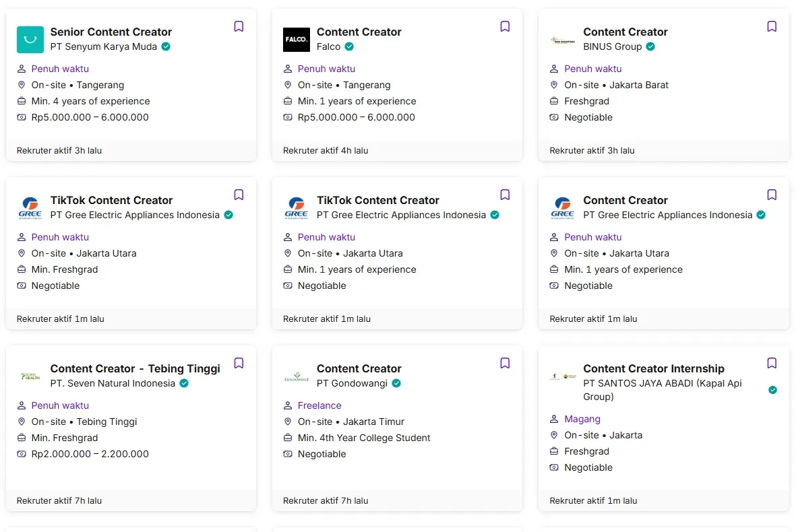The width and height of the screenshot is (796, 532).
Task: Open the Content Creator Internship job title
Action: (x=653, y=369)
